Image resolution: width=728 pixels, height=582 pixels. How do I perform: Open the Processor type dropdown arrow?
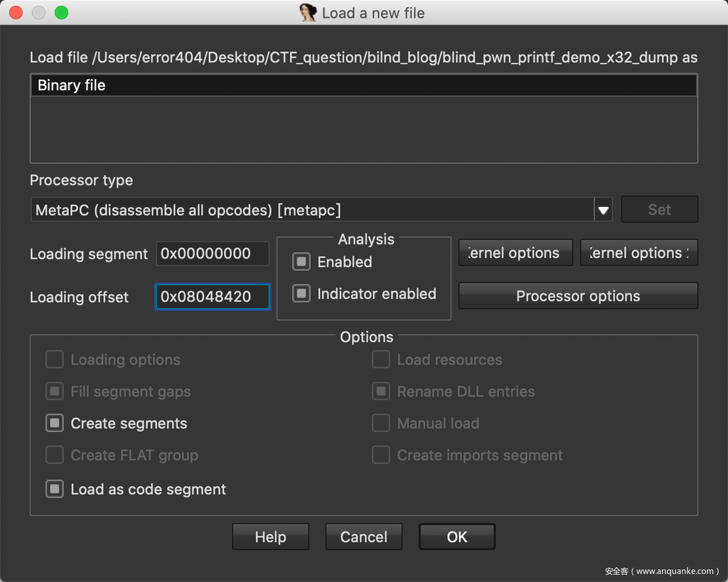click(604, 210)
